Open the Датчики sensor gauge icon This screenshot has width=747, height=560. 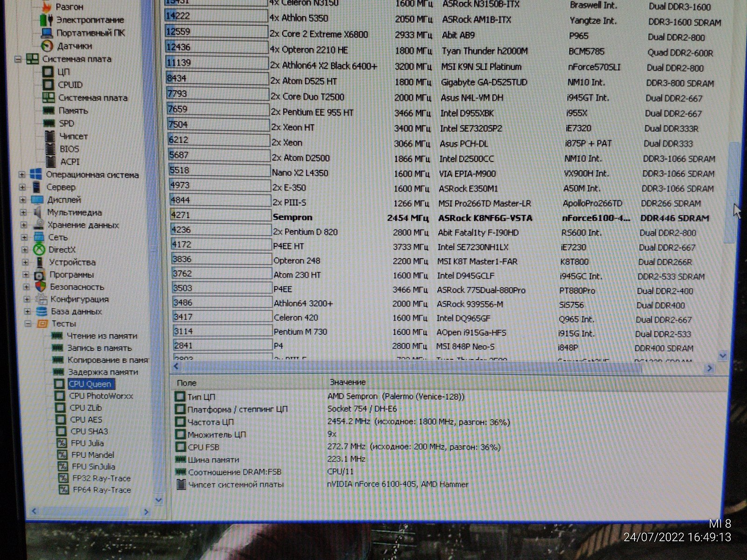tap(47, 46)
